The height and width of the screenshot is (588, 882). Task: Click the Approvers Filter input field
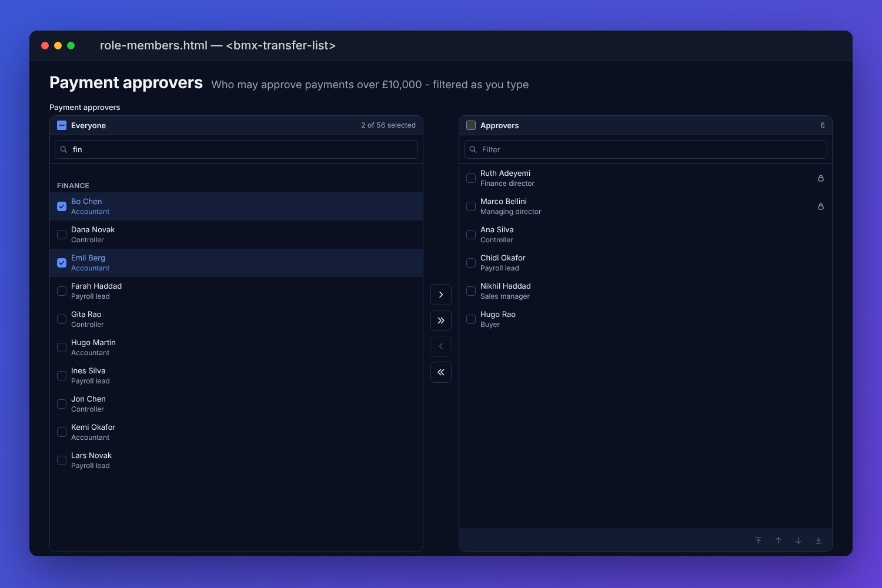point(646,149)
